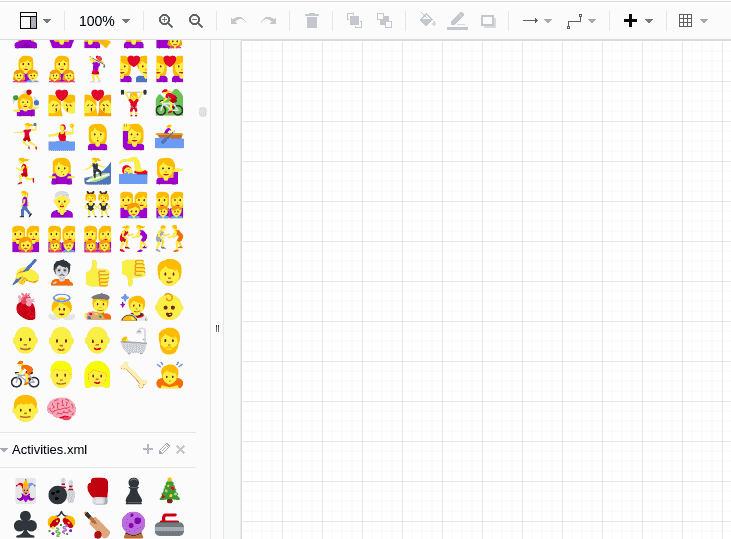Viewport: 731px width, 539px height.
Task: Select the thumbs down emoji shape
Action: click(133, 273)
